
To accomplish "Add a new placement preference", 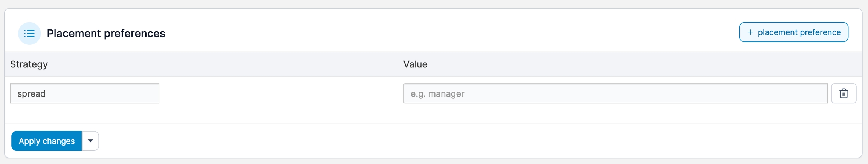I will pos(793,32).
